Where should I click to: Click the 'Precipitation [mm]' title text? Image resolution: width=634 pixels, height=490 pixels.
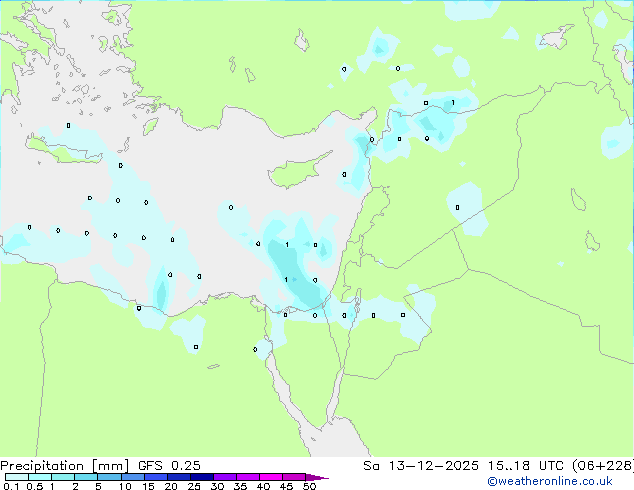[65, 466]
